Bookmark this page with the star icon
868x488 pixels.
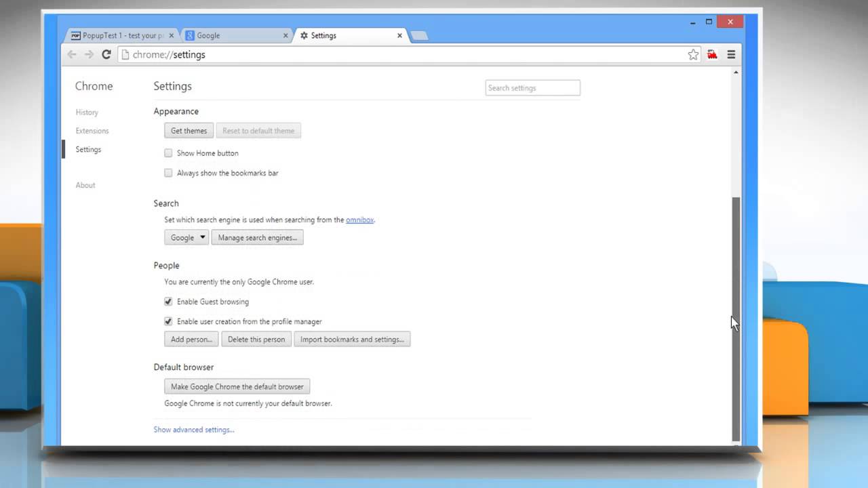693,55
